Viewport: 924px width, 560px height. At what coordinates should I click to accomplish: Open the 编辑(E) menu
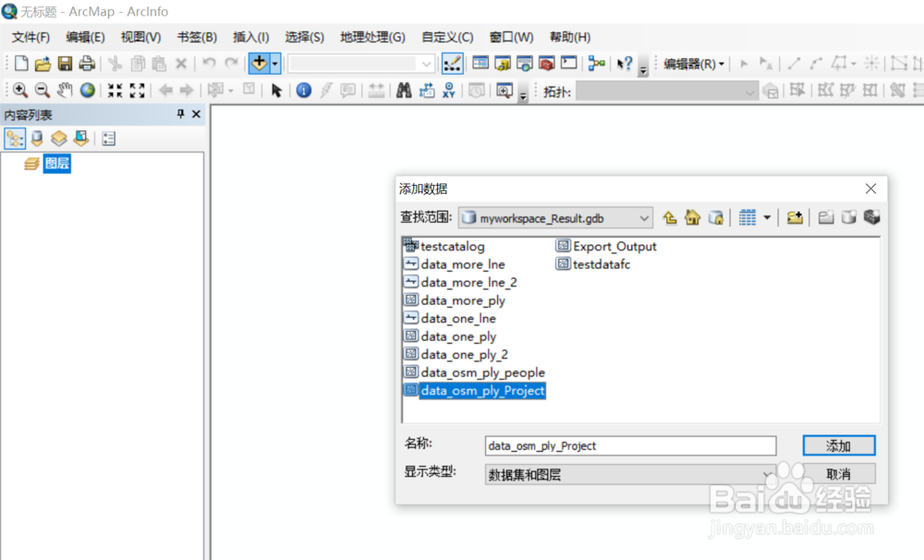(85, 37)
